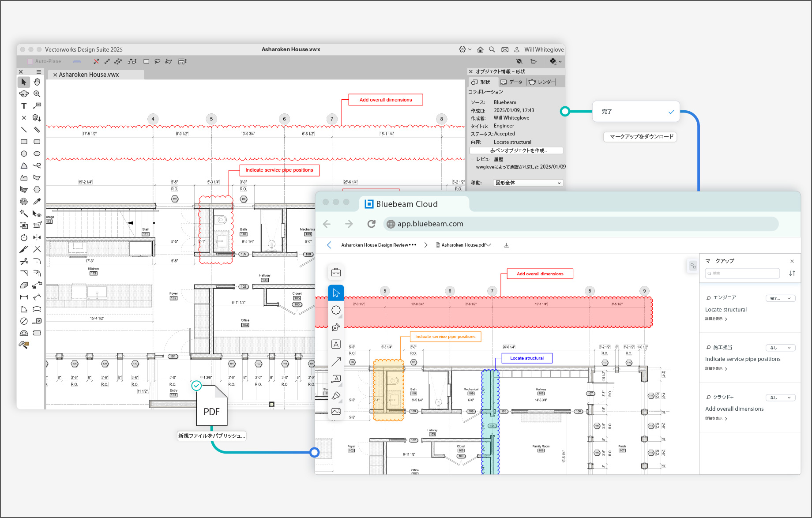Screen dimensions: 812x518
Task: Select the Bluebeam highlighter tool
Action: [336, 396]
